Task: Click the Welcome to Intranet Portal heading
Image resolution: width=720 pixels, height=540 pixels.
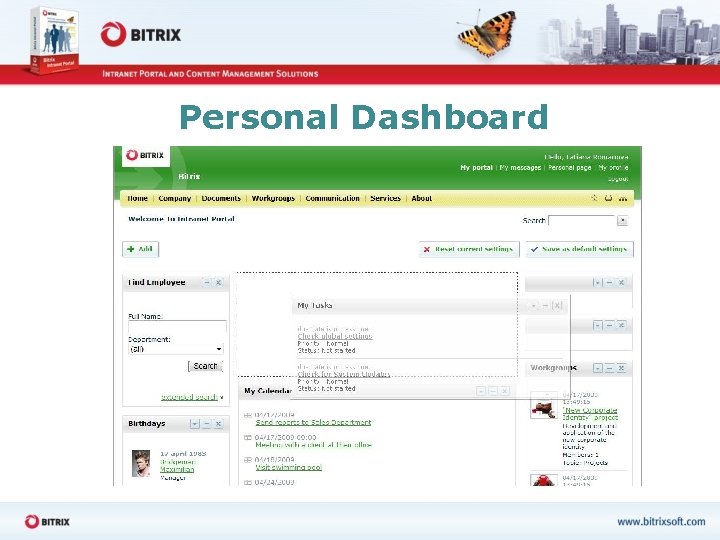Action: click(x=181, y=219)
